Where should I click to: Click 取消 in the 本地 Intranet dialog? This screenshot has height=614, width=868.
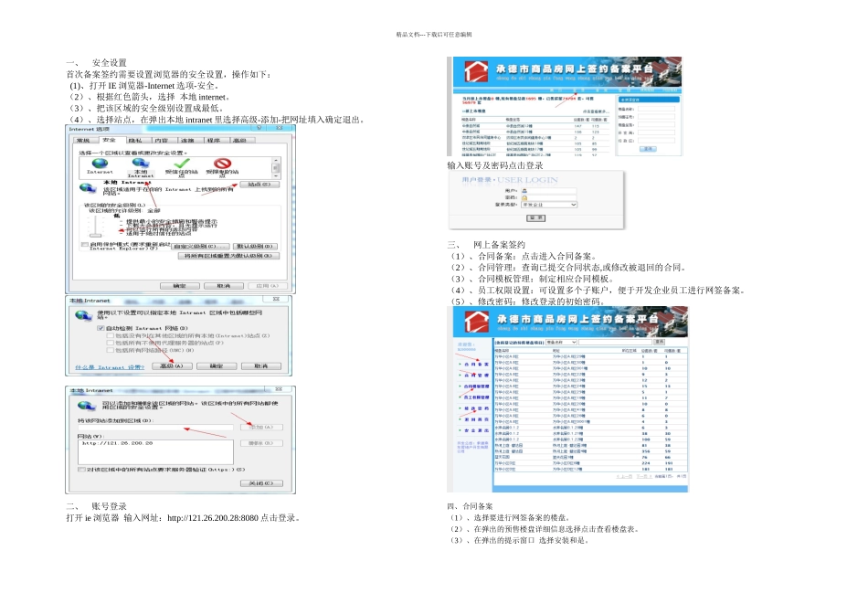(260, 366)
